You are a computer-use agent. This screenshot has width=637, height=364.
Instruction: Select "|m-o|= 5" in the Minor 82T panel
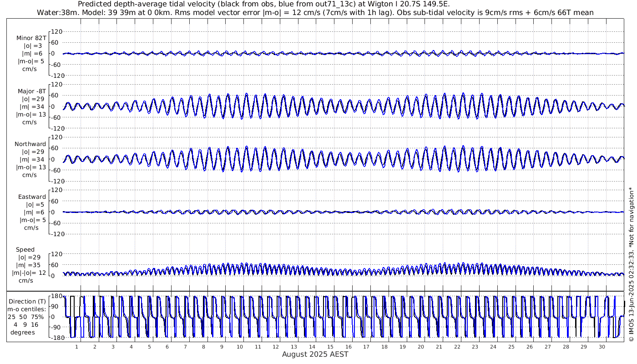(31, 61)
